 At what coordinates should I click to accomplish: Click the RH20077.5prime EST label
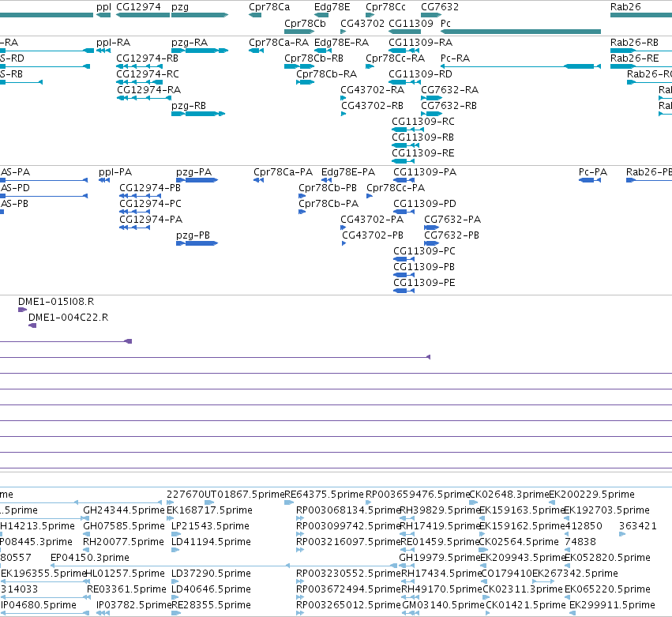pyautogui.click(x=123, y=543)
